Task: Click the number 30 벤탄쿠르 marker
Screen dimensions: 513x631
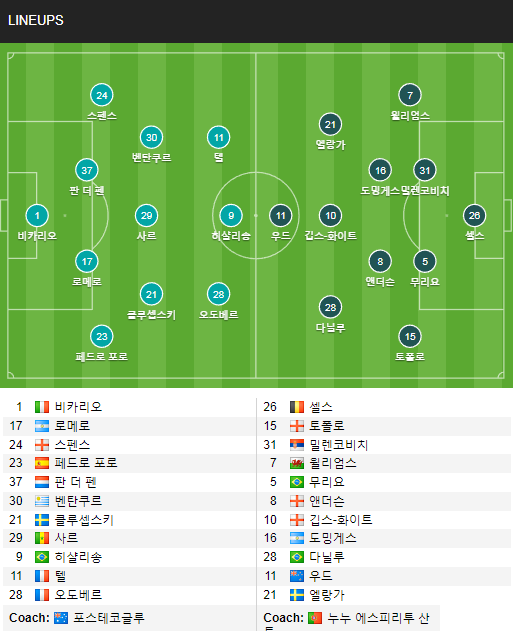Action: [151, 137]
